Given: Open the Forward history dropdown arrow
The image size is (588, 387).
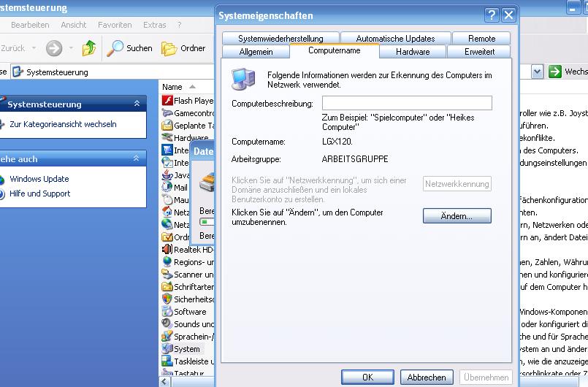Looking at the screenshot, I should 71,48.
